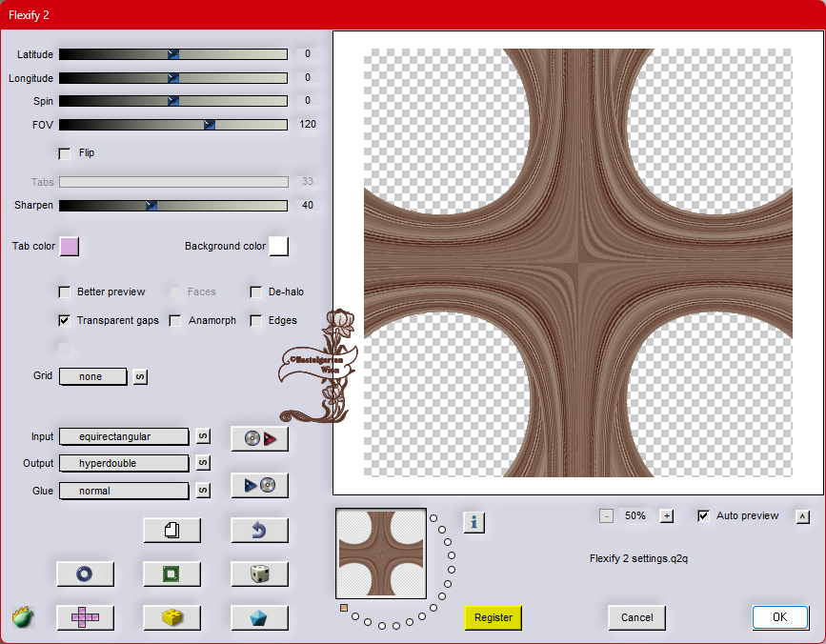Viewport: 826px width, 644px height.
Task: Click the blue ring icon button
Action: click(x=84, y=574)
